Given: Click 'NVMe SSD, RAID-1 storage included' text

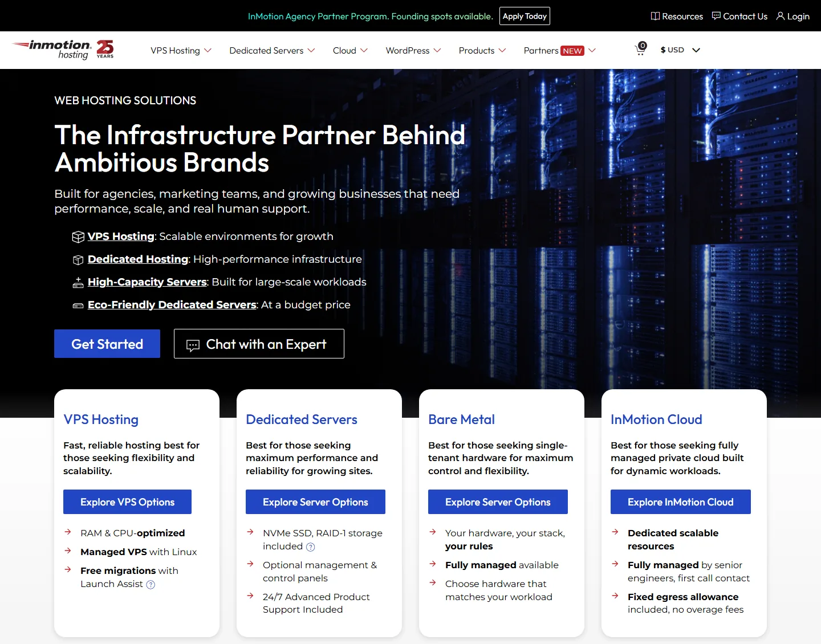Looking at the screenshot, I should pos(323,539).
